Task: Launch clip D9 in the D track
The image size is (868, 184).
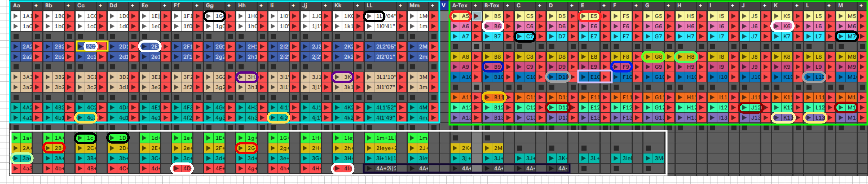Action: [552, 67]
